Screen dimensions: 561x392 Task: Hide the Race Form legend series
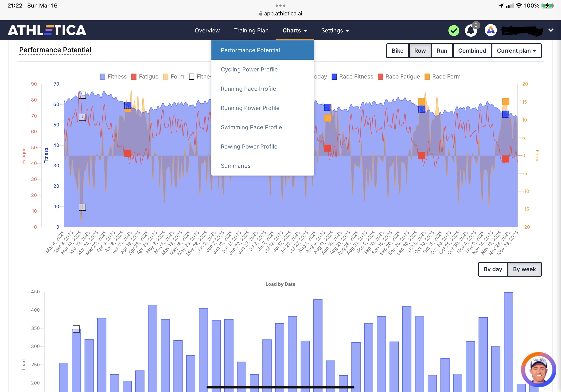[443, 76]
